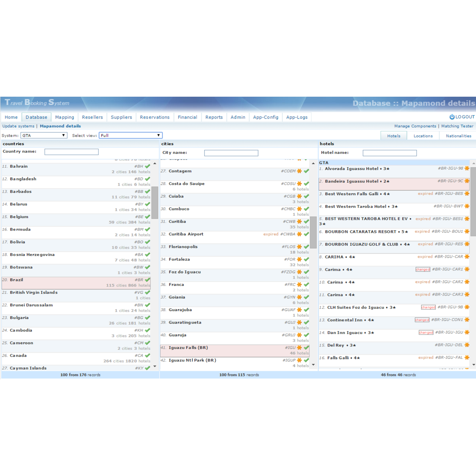Open the Update systems link
This screenshot has height=476, width=476.
pos(18,126)
